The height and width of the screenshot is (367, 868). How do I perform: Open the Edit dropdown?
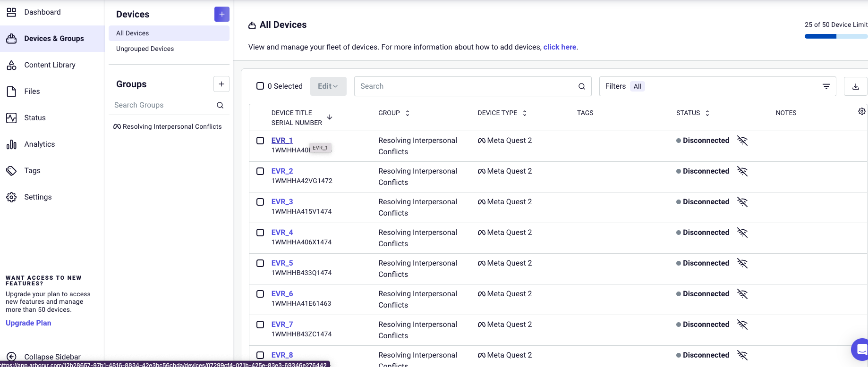click(328, 86)
